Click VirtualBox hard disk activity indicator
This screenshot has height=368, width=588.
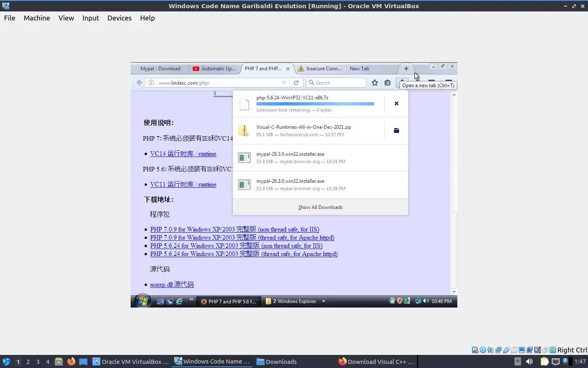click(x=475, y=350)
